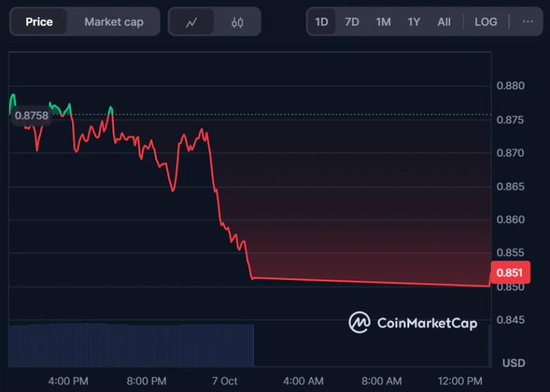Click the 12:00 PM time label
Viewport: 550px width, 392px height.
pyautogui.click(x=462, y=380)
